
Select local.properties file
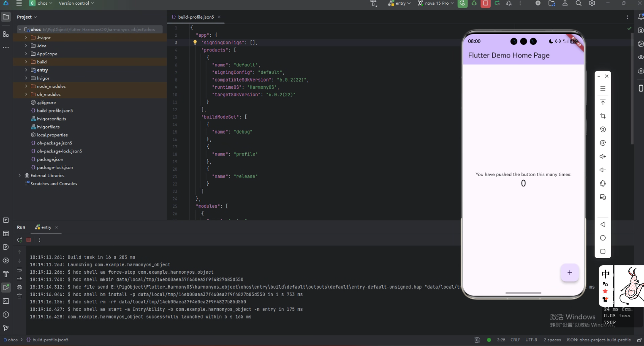(52, 135)
